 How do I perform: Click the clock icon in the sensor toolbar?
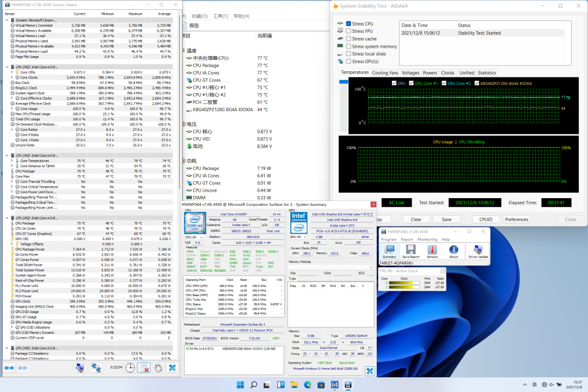coord(130,368)
